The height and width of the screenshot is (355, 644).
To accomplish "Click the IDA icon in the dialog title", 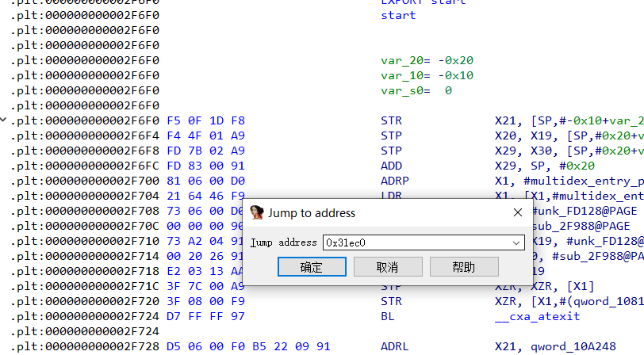I will click(257, 212).
